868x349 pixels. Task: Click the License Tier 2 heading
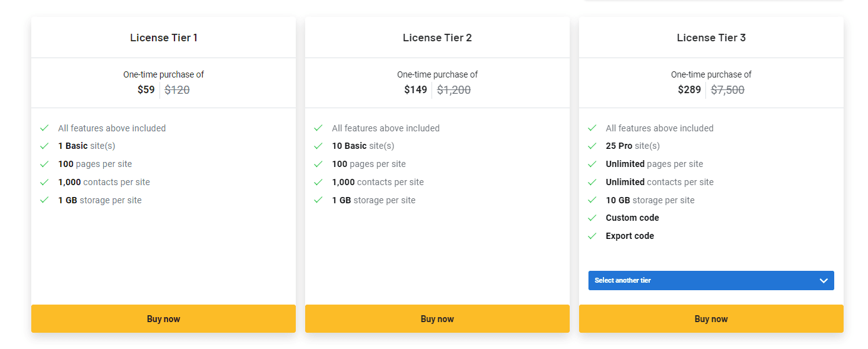pyautogui.click(x=437, y=38)
